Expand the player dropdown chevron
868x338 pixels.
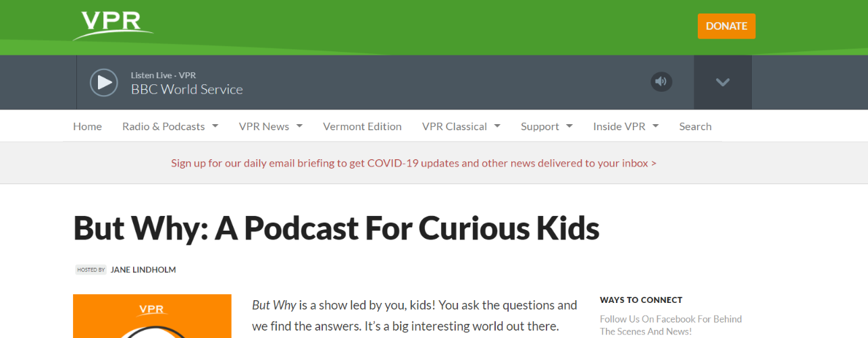click(723, 82)
